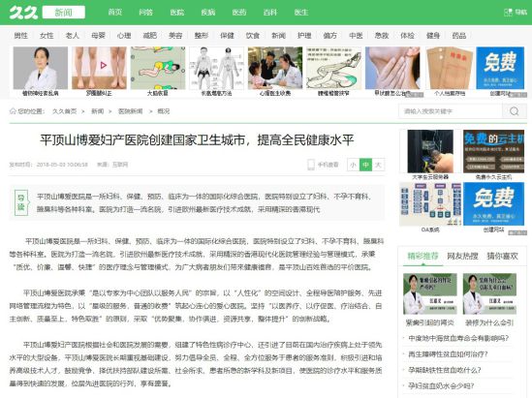Select the 心理 category
Viewport: 532px width, 398px height.
click(x=124, y=35)
